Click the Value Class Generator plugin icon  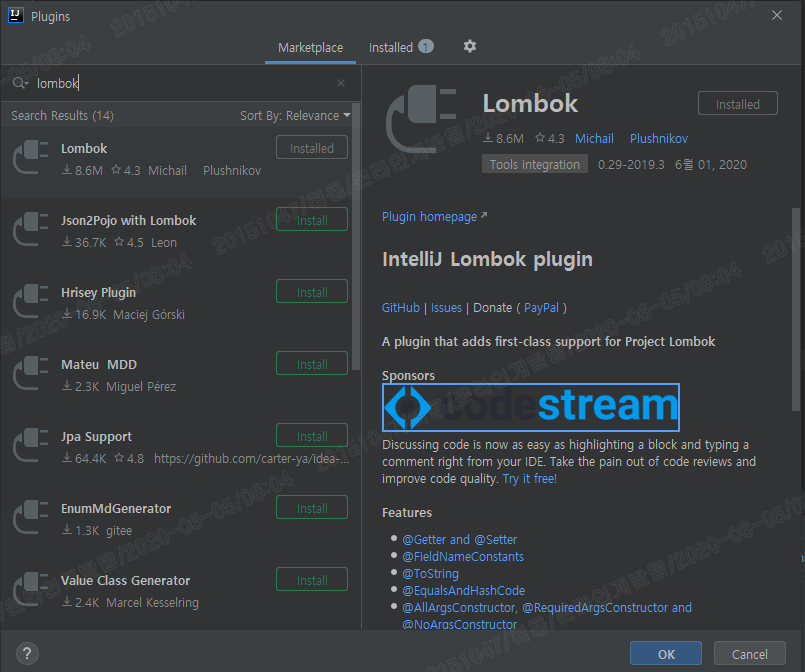(x=30, y=589)
